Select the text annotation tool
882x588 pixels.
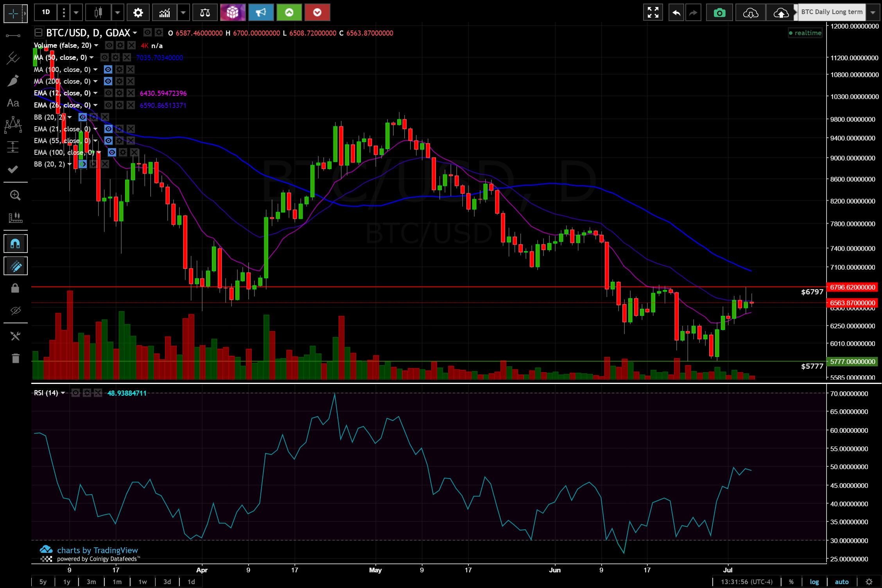coord(13,103)
